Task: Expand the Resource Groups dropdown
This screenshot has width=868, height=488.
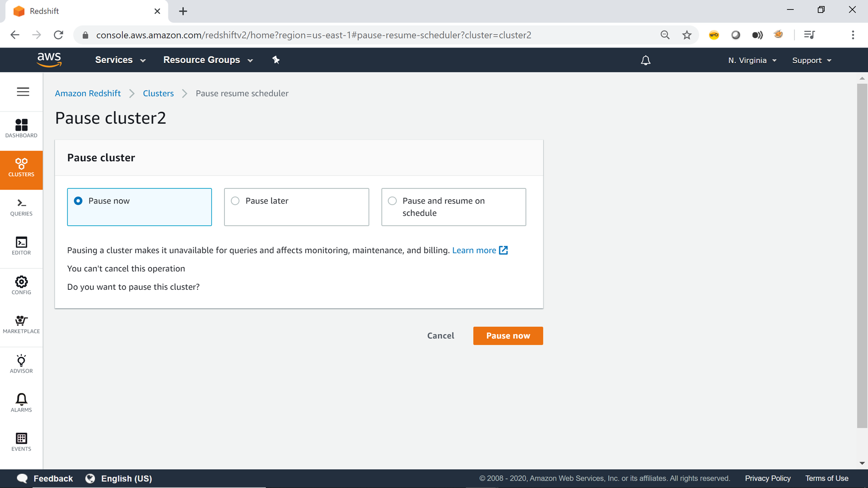Action: coord(208,60)
